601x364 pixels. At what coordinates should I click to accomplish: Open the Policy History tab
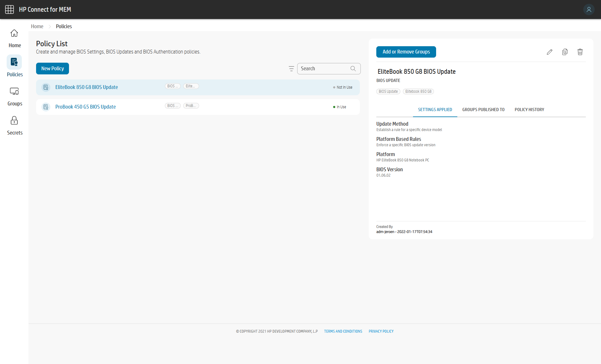[529, 110]
